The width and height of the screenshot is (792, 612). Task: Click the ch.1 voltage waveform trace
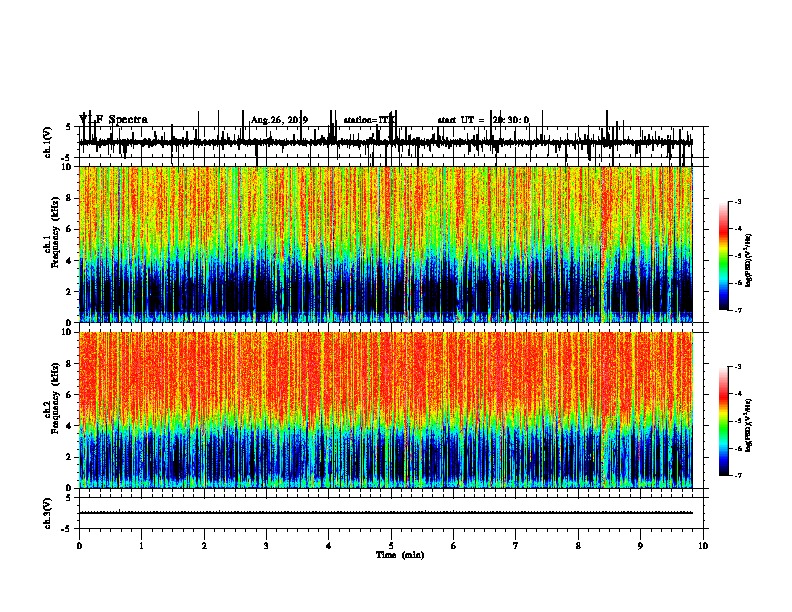coord(386,142)
